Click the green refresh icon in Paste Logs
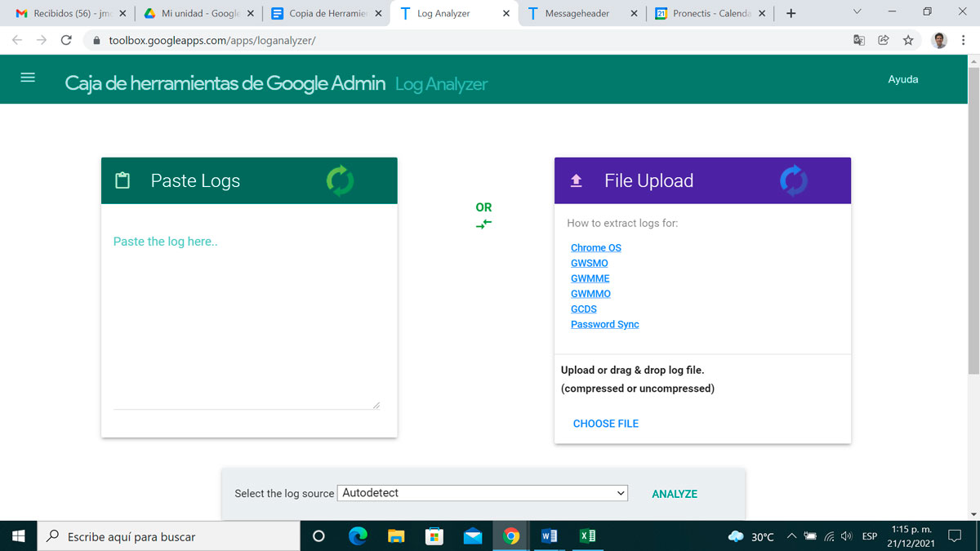The width and height of the screenshot is (980, 551). [x=340, y=180]
